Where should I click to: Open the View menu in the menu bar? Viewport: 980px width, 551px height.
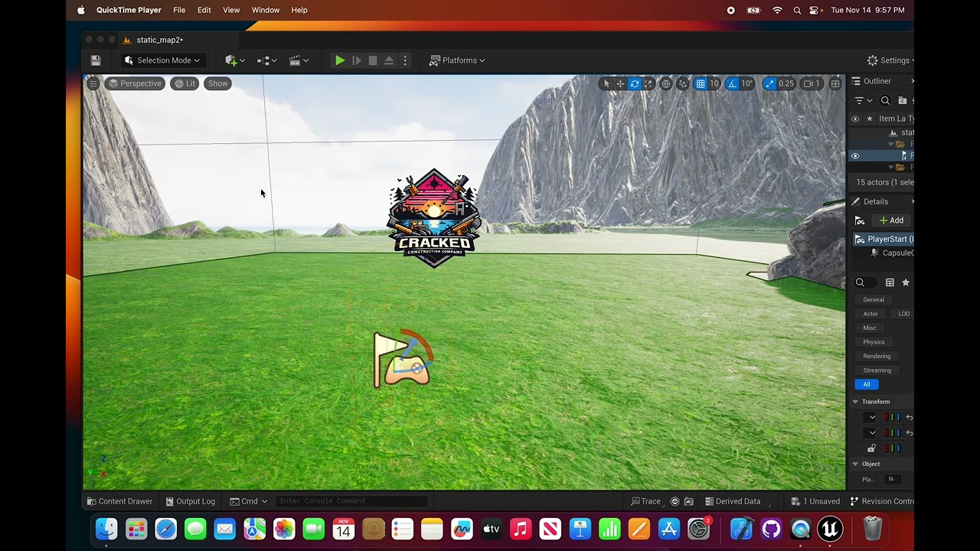(231, 10)
